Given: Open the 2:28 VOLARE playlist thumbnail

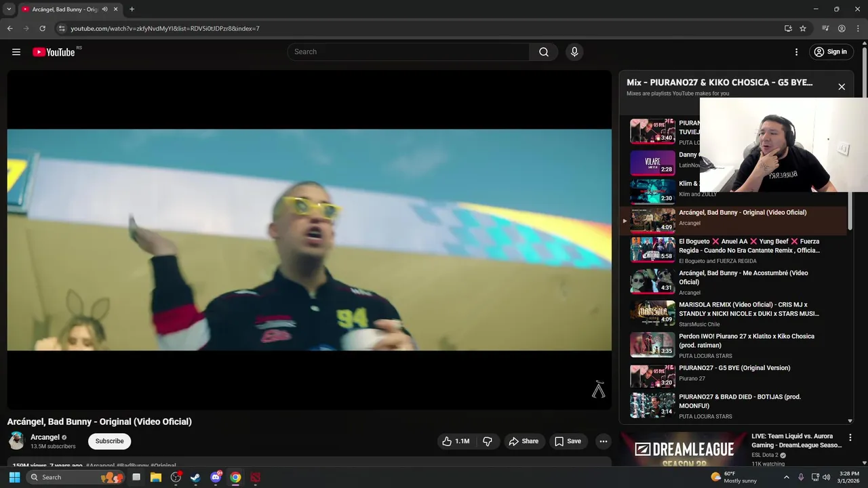Looking at the screenshot, I should click(652, 163).
